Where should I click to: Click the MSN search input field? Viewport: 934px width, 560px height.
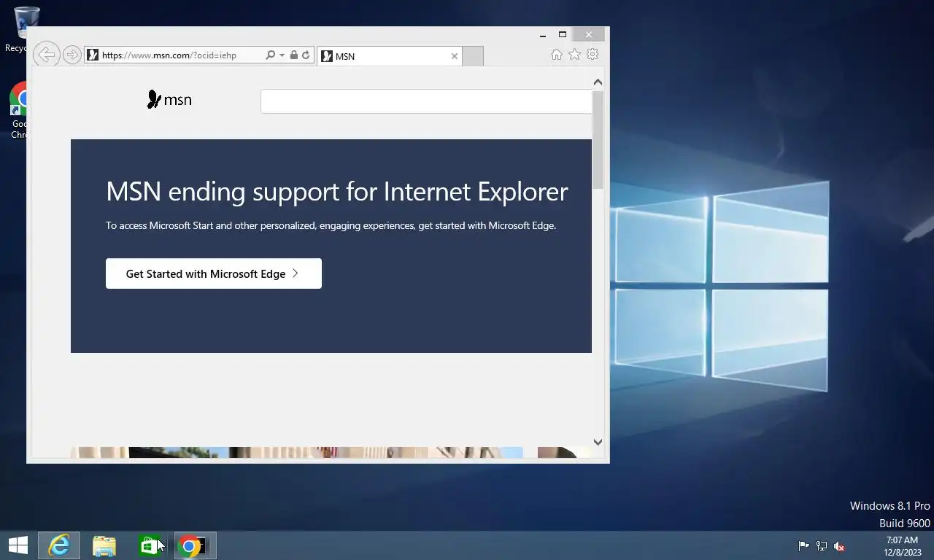tap(426, 101)
